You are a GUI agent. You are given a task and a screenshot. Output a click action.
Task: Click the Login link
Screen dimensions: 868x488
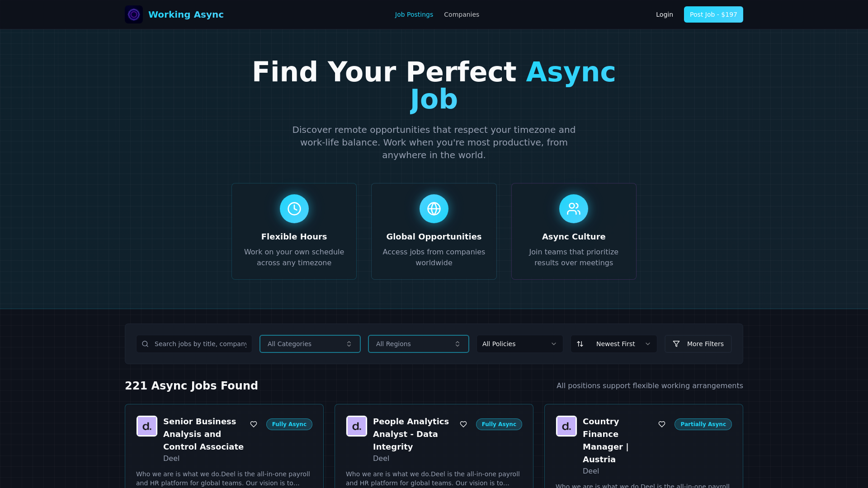click(664, 14)
